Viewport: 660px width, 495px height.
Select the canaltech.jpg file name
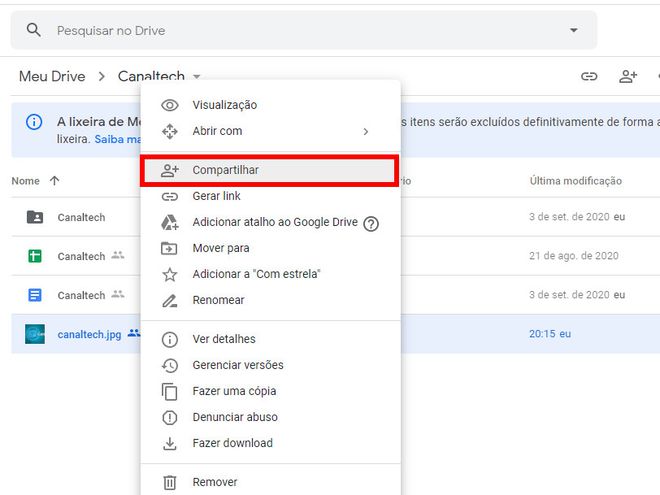tap(89, 334)
